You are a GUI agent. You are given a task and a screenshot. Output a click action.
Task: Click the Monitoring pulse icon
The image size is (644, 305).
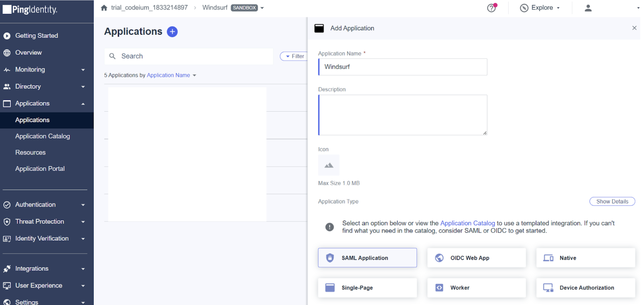pos(7,70)
